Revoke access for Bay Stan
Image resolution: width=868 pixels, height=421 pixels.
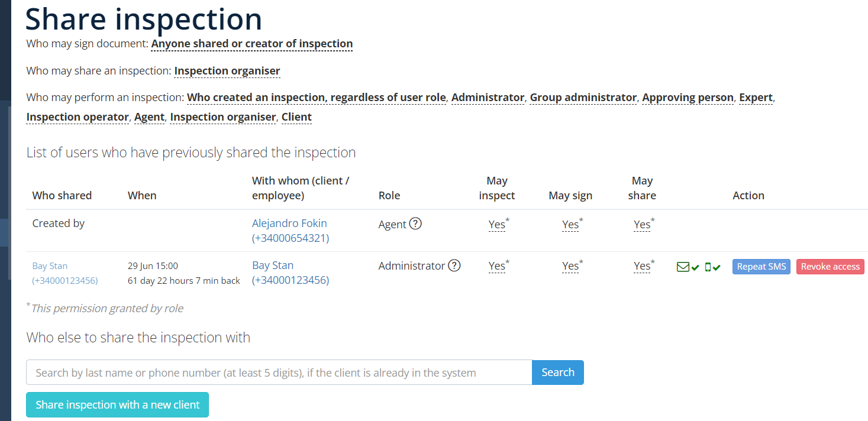[x=830, y=267]
